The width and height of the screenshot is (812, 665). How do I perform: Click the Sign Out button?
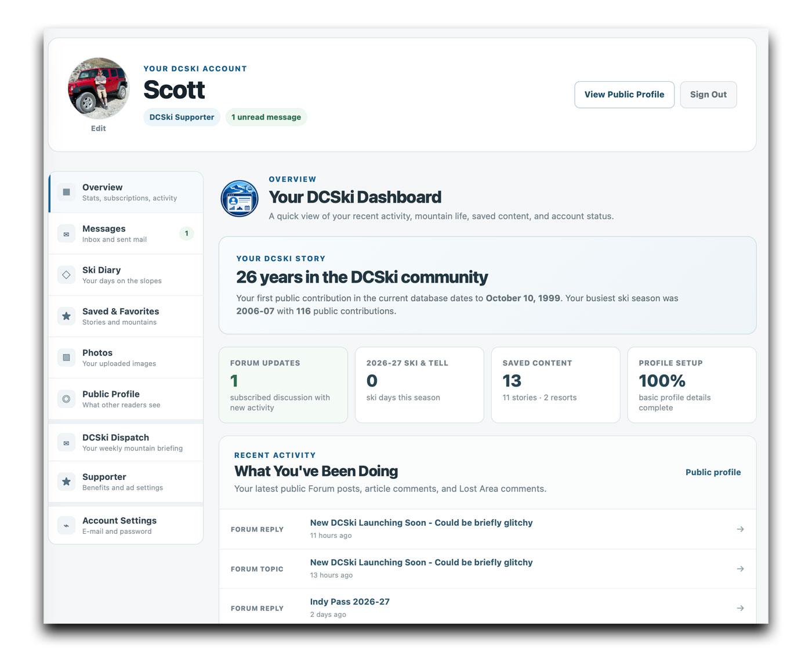pyautogui.click(x=708, y=95)
